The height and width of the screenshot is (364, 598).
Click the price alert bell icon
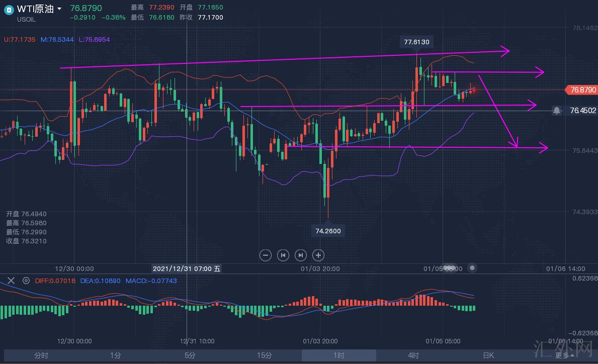coord(557,111)
